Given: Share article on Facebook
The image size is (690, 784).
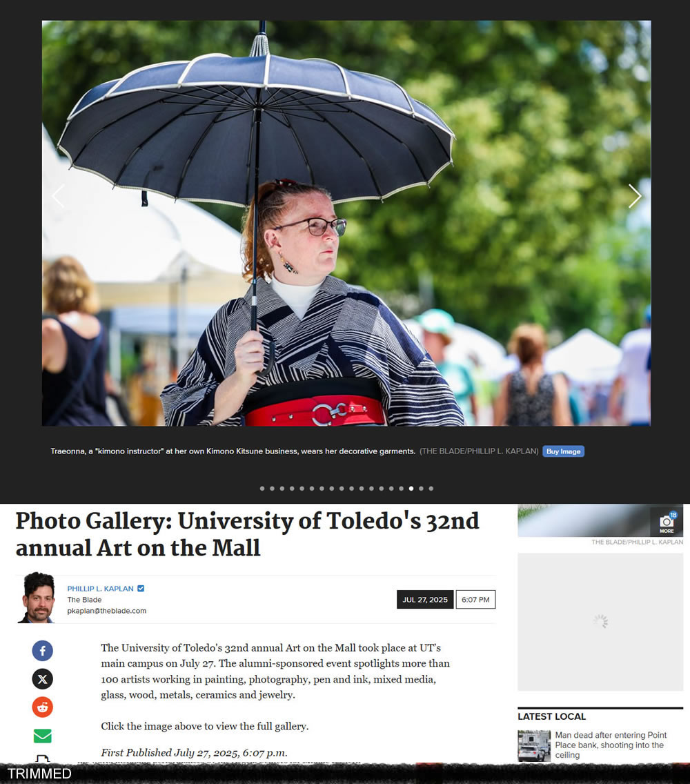Looking at the screenshot, I should pyautogui.click(x=43, y=651).
